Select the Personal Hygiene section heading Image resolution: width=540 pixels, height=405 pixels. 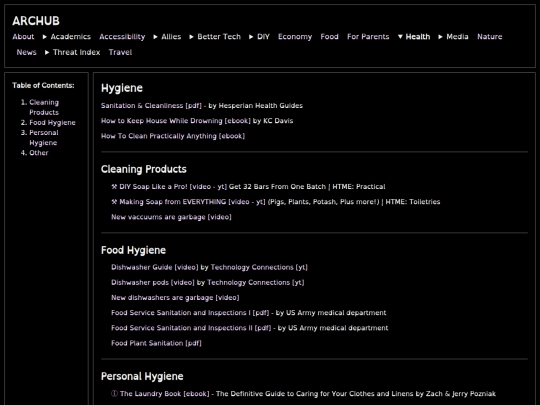[142, 376]
